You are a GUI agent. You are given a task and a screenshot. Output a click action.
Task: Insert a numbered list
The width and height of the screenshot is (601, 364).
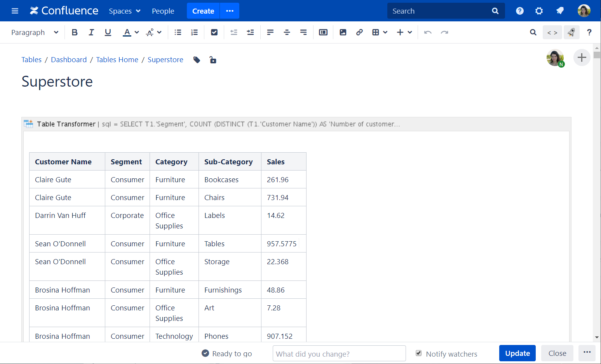point(195,32)
